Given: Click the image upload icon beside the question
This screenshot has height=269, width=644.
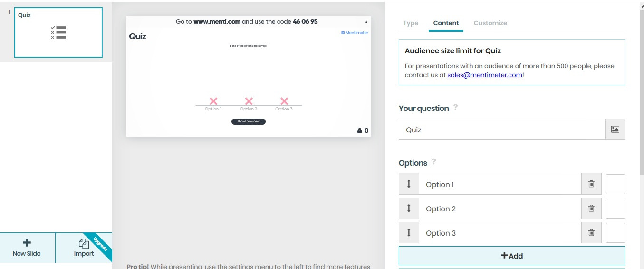Looking at the screenshot, I should coord(615,130).
